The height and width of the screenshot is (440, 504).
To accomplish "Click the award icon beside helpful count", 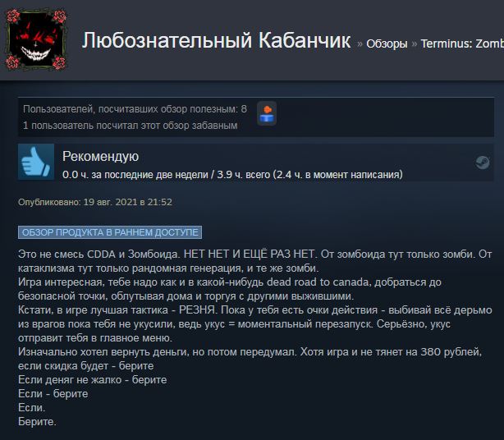I will click(267, 113).
